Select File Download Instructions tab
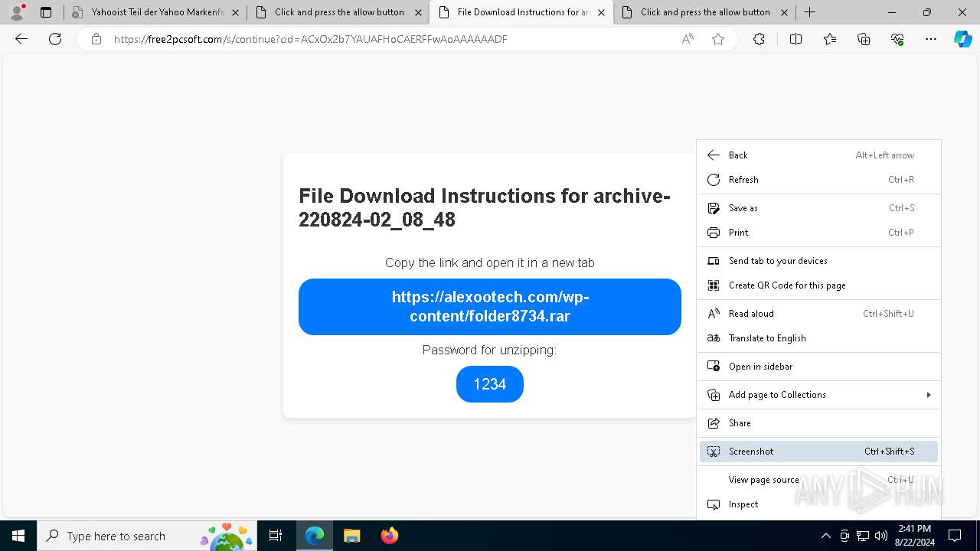Viewport: 980px width, 551px height. (521, 12)
